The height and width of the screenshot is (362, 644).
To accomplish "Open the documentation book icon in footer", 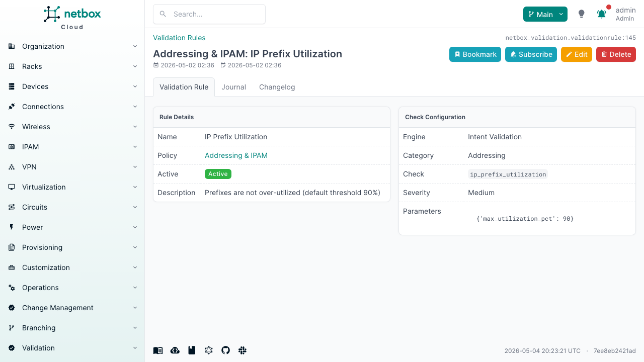I will (158, 350).
